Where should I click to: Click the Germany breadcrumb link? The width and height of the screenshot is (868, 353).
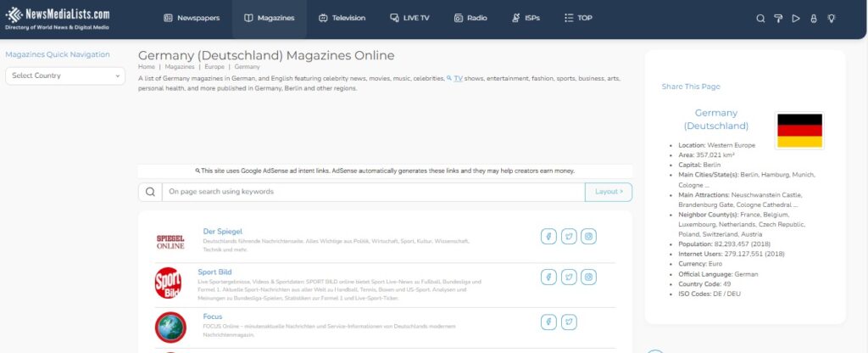point(247,66)
